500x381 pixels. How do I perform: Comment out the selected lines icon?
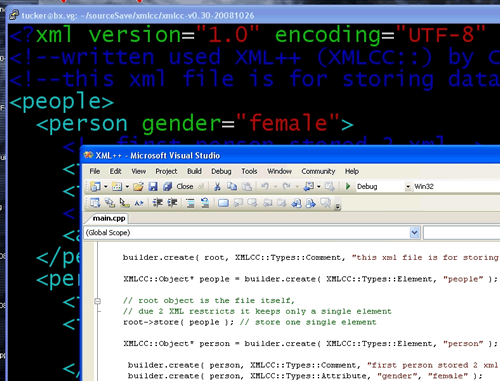(x=190, y=203)
